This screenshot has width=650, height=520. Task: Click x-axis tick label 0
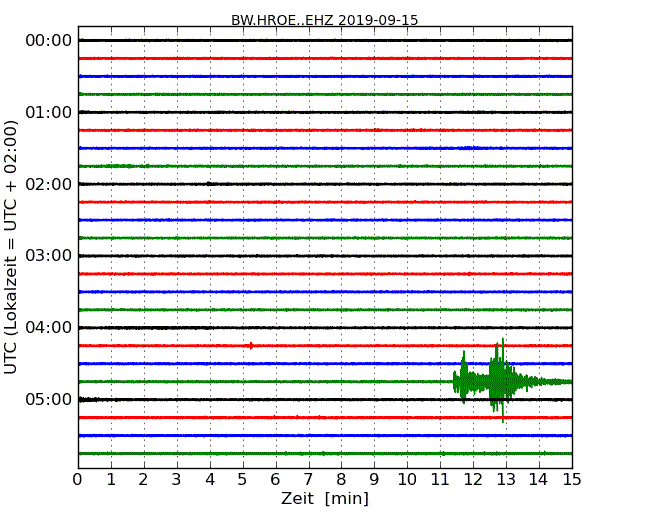[78, 480]
